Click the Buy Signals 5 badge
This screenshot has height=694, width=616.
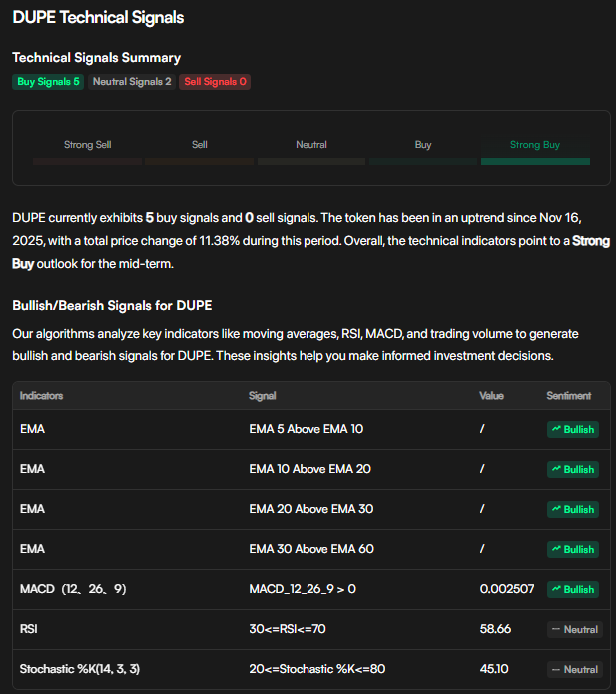tap(48, 82)
